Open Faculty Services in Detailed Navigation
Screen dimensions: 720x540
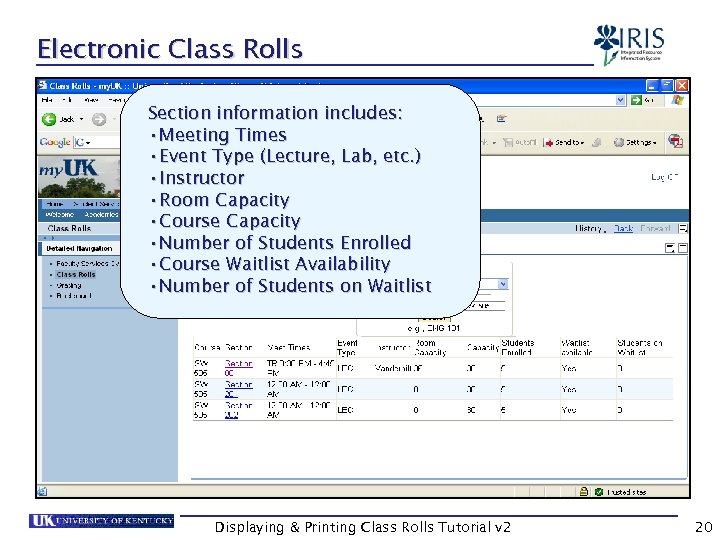87,264
